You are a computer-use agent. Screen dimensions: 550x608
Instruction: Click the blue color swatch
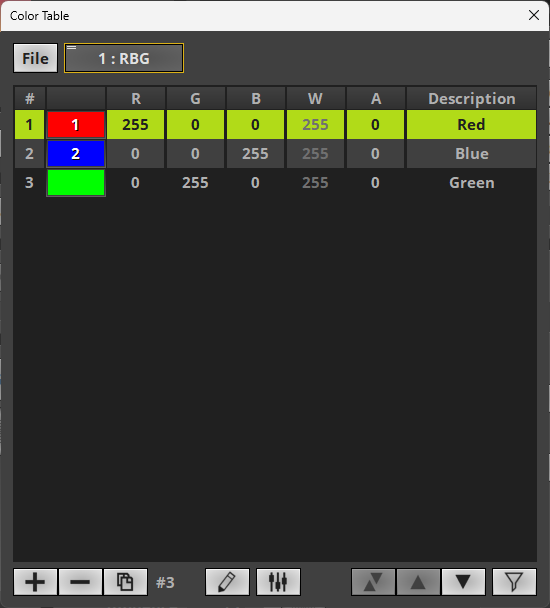pyautogui.click(x=76, y=154)
